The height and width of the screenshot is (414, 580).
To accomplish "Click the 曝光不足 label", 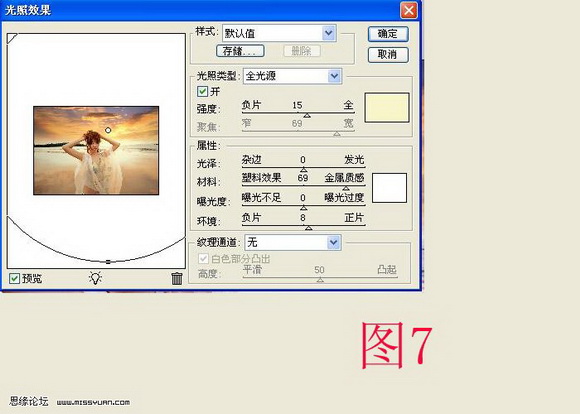I will (262, 198).
